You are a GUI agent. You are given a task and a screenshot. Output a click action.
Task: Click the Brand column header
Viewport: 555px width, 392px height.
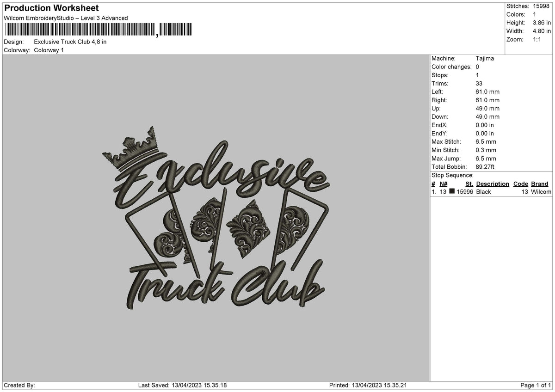coord(539,184)
